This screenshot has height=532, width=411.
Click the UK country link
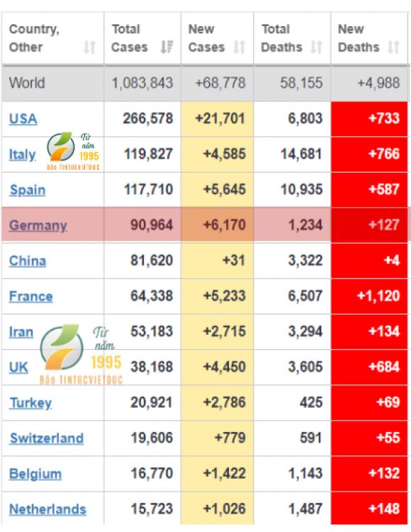tap(18, 368)
